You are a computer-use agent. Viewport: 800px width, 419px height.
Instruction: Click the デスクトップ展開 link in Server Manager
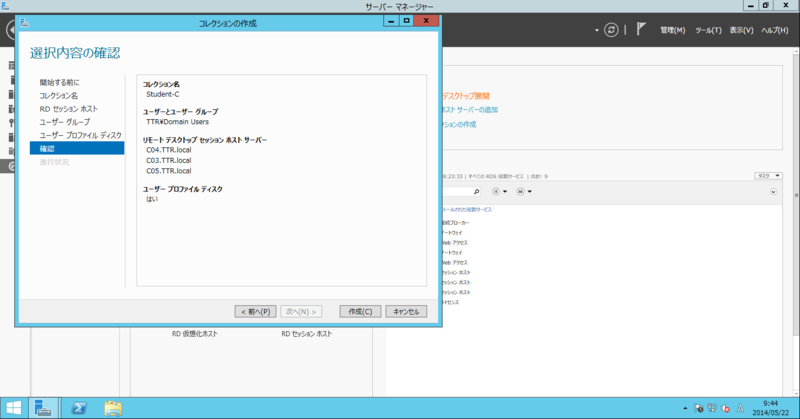point(466,96)
